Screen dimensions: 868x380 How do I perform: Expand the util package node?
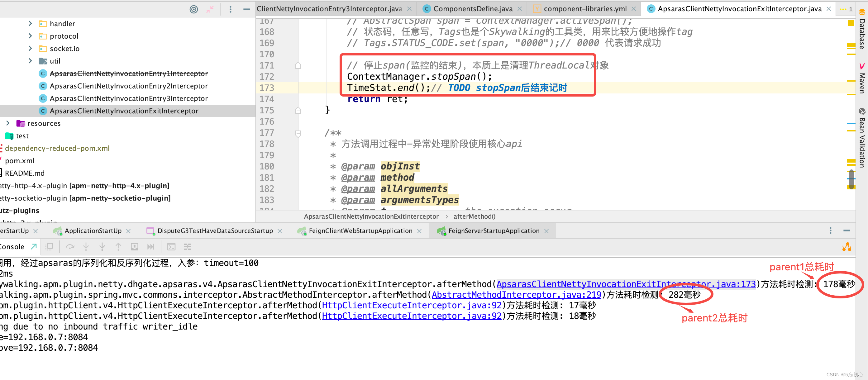pos(30,61)
